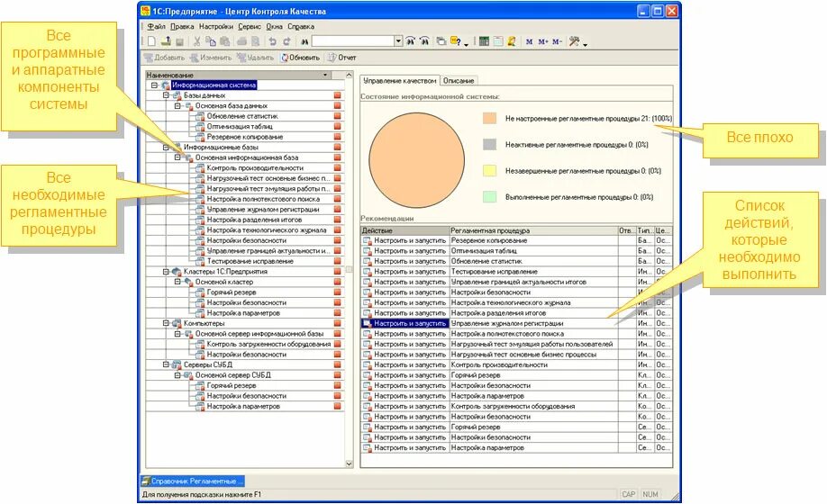Click the Find next binoculars icon
The width and height of the screenshot is (827, 504).
pyautogui.click(x=410, y=41)
